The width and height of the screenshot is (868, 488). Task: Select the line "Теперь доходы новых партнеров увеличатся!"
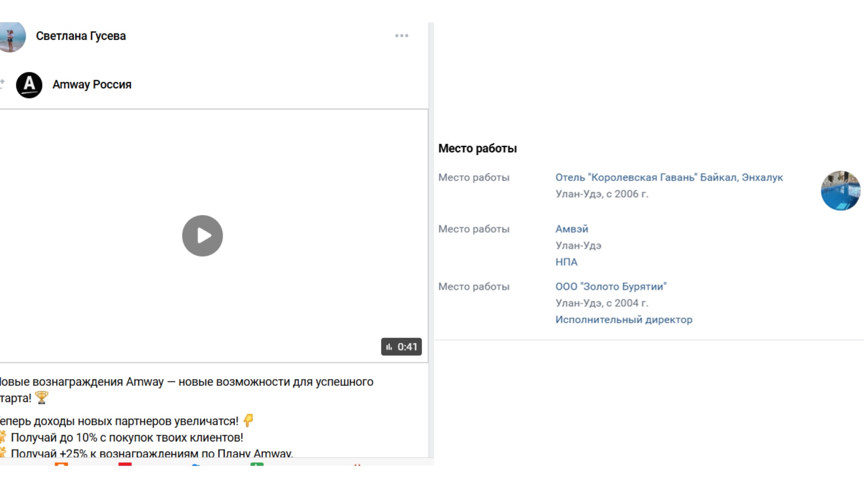point(119,421)
